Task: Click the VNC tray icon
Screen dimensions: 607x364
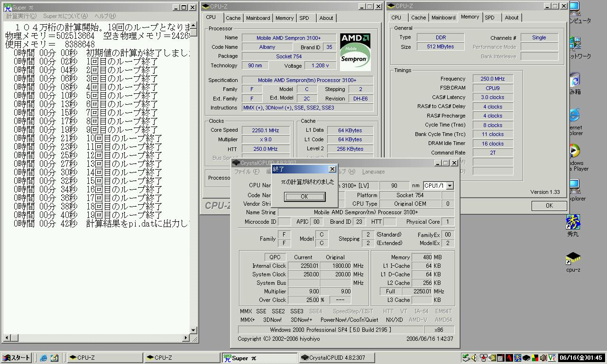Action: [552, 358]
